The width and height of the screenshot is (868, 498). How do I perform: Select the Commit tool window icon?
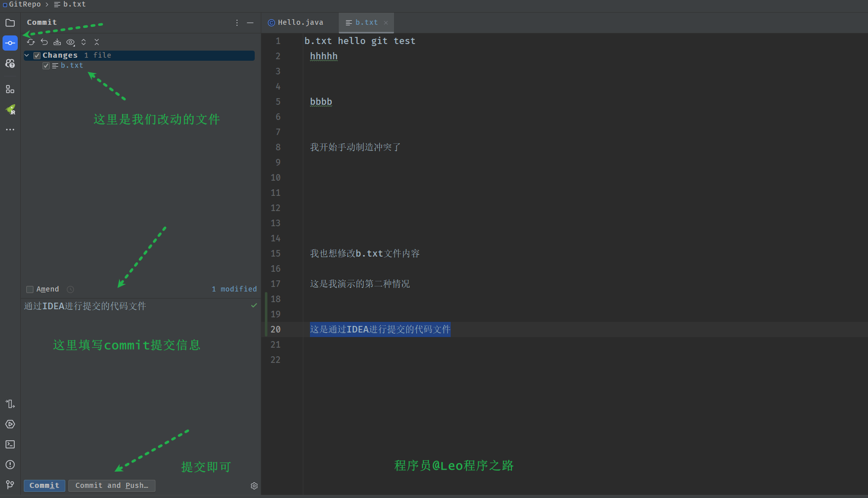coord(10,43)
